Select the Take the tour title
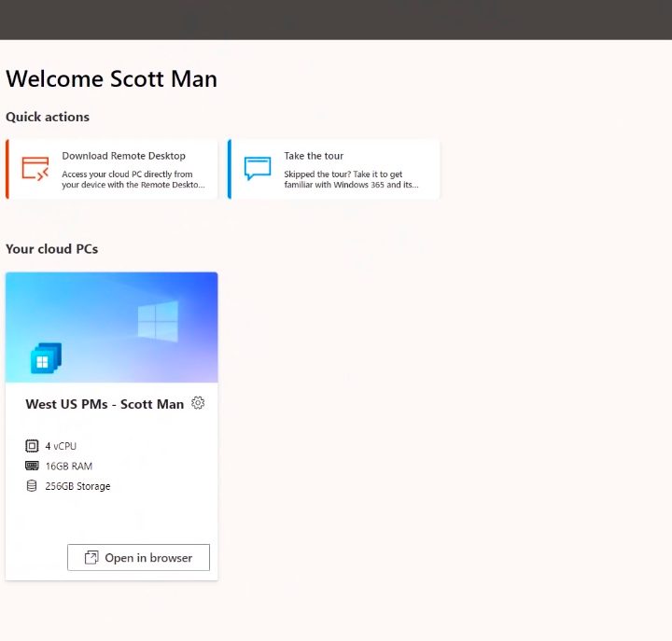This screenshot has height=641, width=672. coord(314,156)
